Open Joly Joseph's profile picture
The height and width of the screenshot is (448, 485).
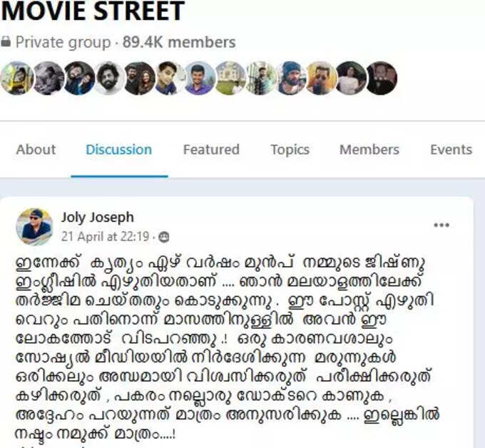coord(34,227)
